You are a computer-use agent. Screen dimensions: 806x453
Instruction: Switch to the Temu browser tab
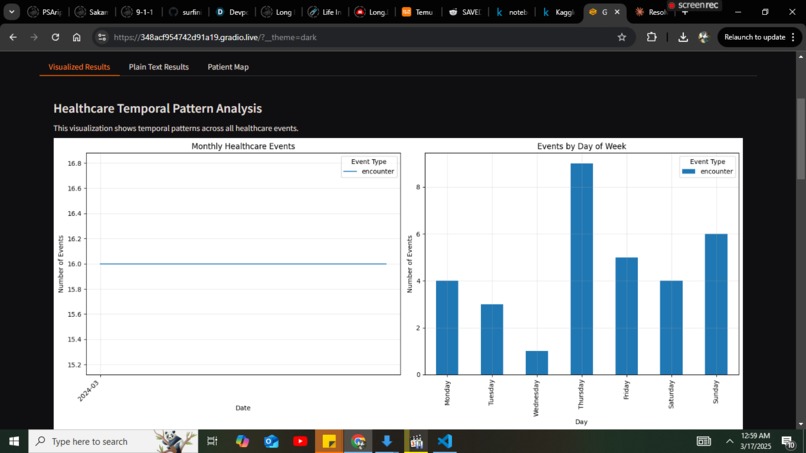point(418,12)
